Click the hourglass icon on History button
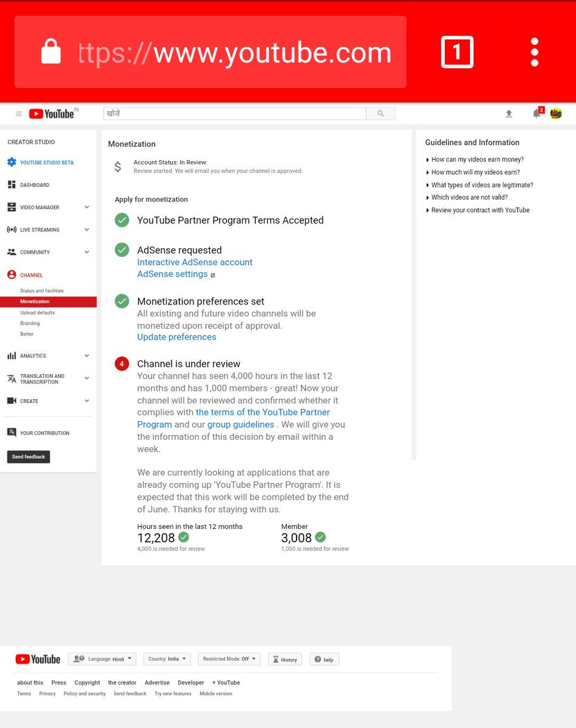576x728 pixels. point(275,659)
